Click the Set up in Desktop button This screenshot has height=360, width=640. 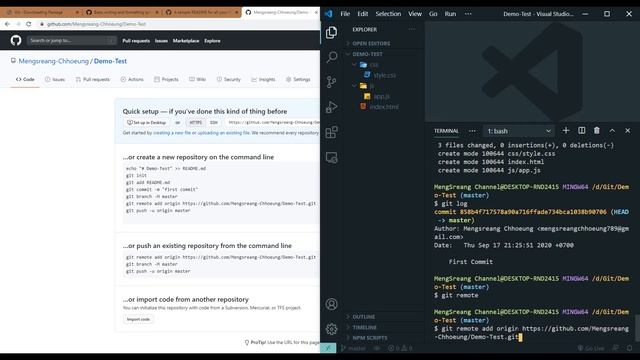point(146,122)
